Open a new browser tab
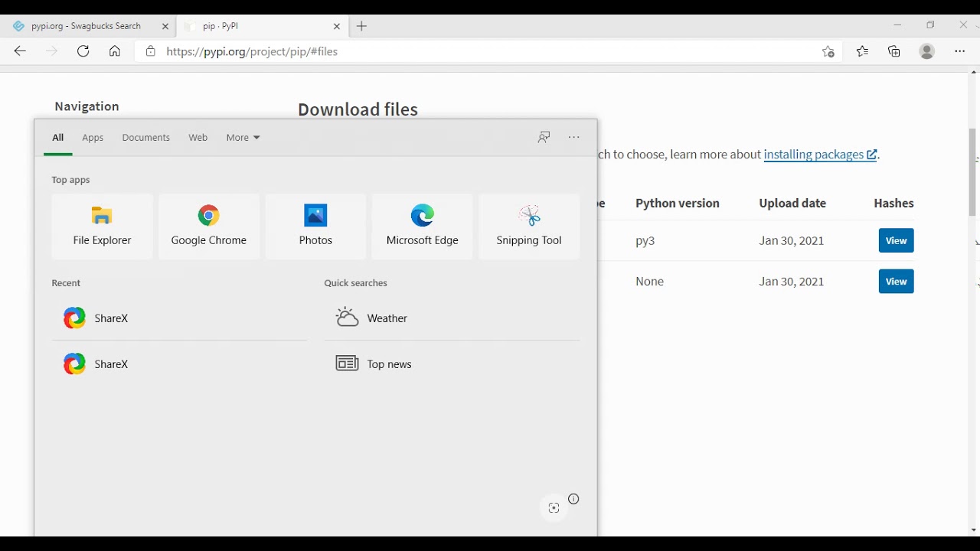Screen dimensions: 980x551 tap(361, 26)
